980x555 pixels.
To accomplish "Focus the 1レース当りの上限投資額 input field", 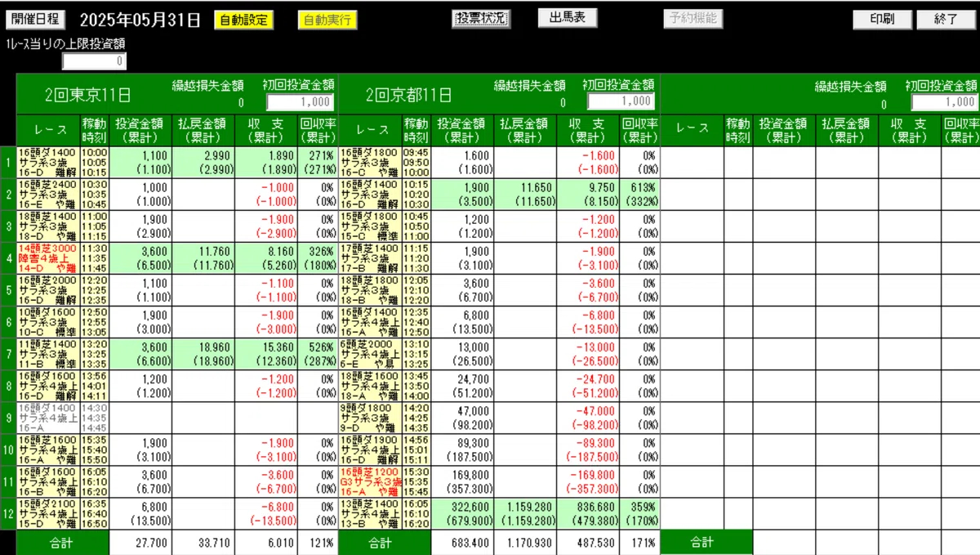I will pyautogui.click(x=95, y=60).
